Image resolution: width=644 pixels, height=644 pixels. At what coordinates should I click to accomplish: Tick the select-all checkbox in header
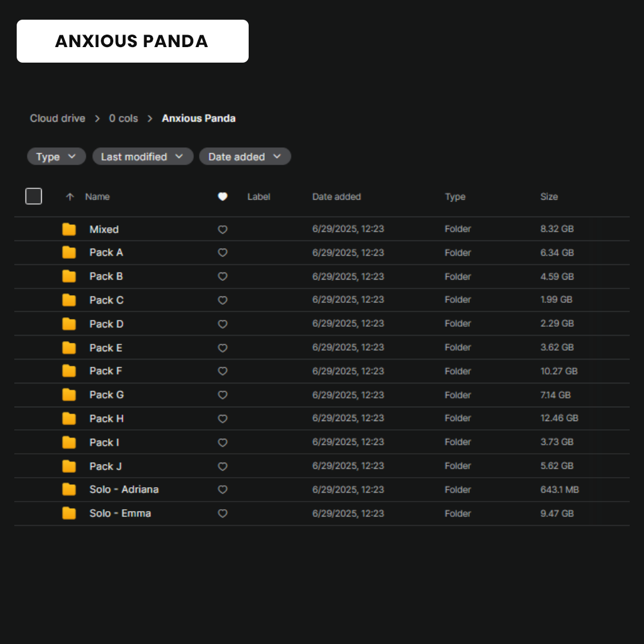(x=33, y=196)
